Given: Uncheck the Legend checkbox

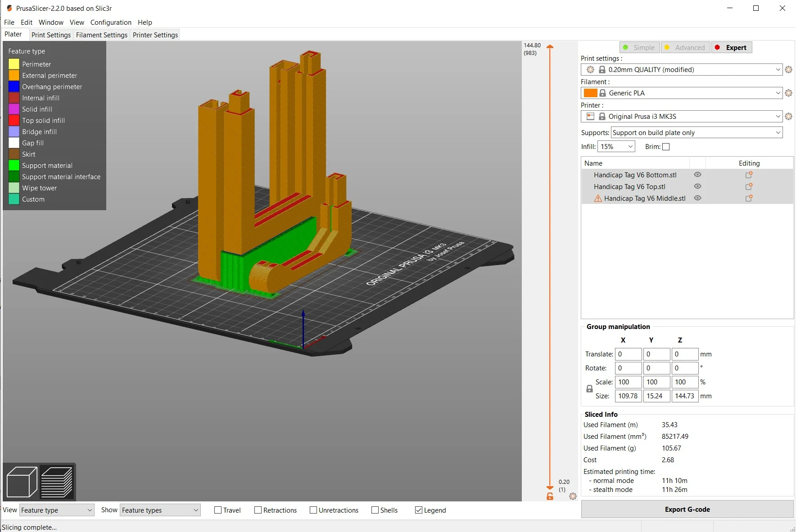Looking at the screenshot, I should pos(419,510).
